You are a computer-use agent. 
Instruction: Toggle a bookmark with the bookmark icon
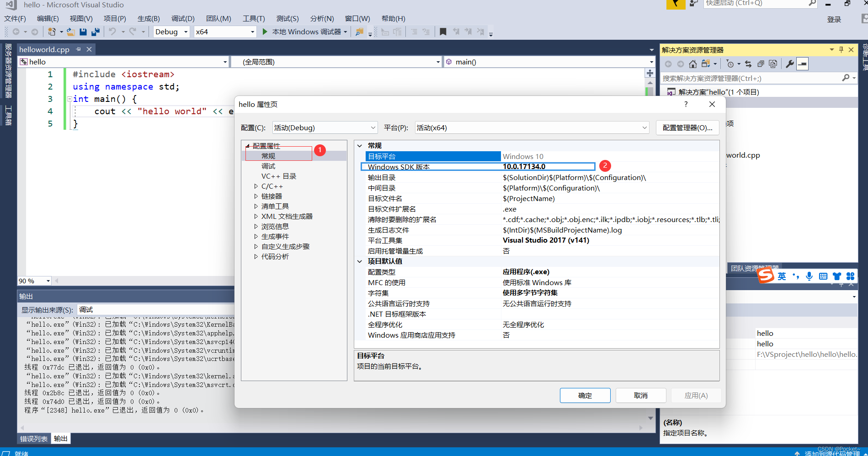pos(442,32)
